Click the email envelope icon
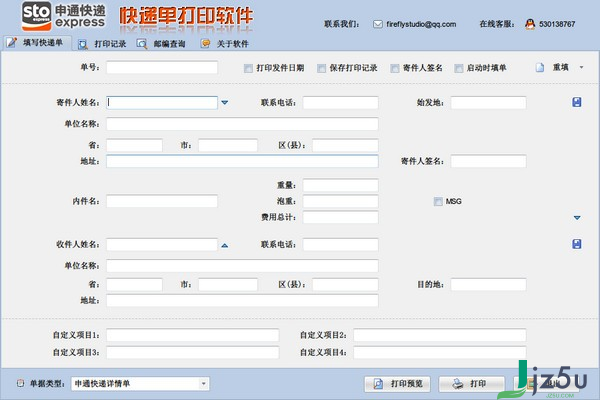The height and width of the screenshot is (400, 600). click(377, 24)
